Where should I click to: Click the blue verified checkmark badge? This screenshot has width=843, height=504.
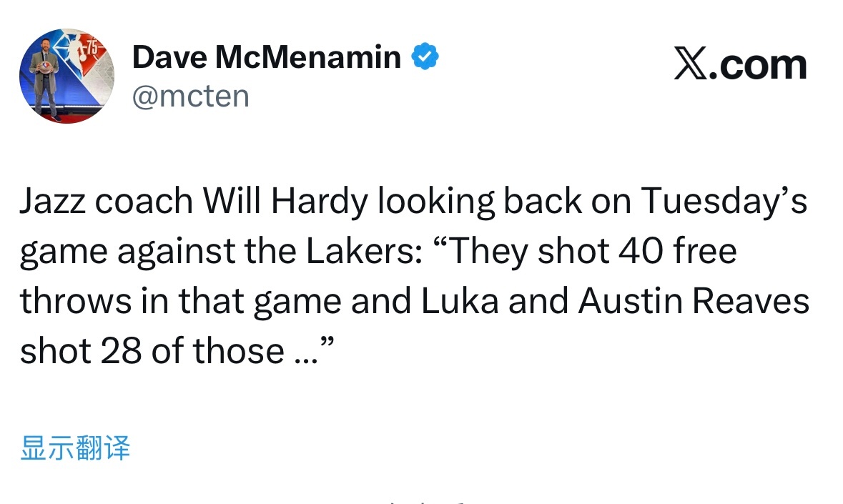click(x=424, y=57)
